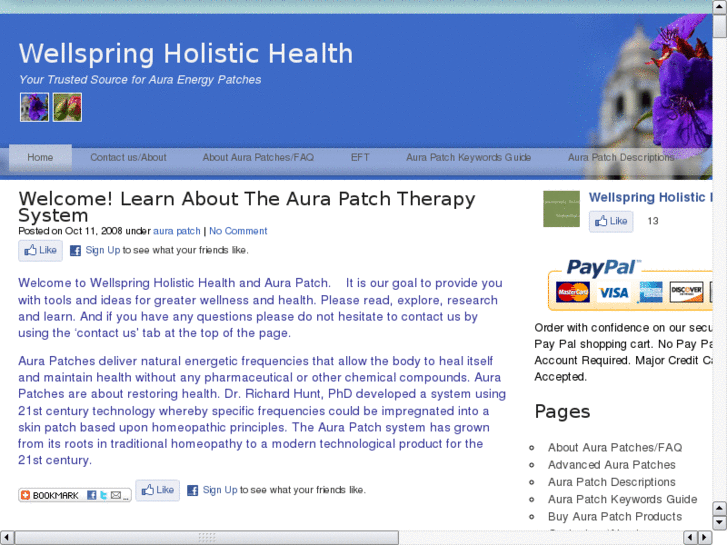This screenshot has width=727, height=545.
Task: Click the Wellspring Holistic Health site title
Action: (186, 53)
